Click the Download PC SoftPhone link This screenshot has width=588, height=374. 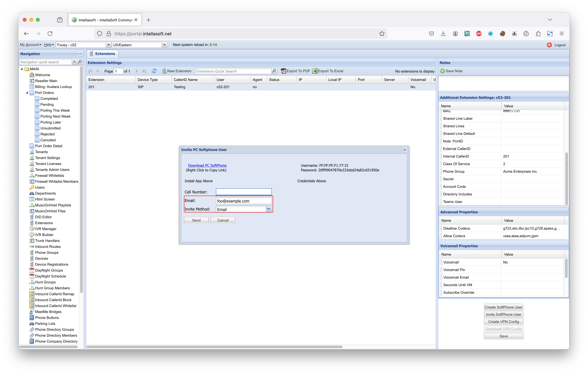[207, 165]
